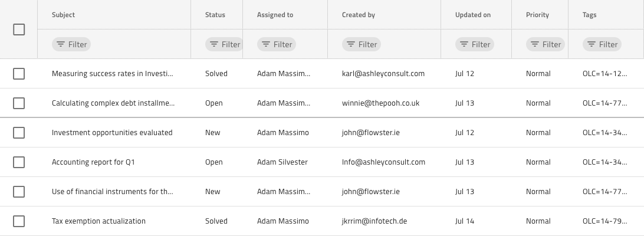Viewport: 644px width, 236px height.
Task: Open the Priority column filter
Action: (x=545, y=44)
